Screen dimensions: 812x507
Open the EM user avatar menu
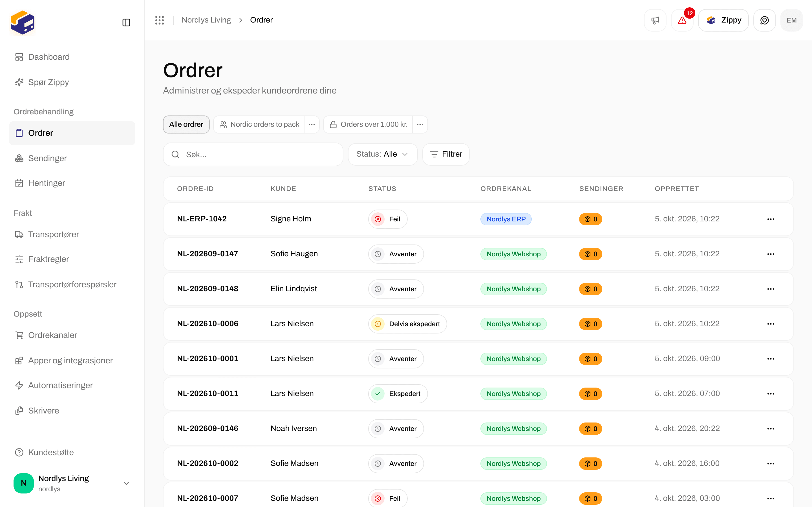coord(791,20)
